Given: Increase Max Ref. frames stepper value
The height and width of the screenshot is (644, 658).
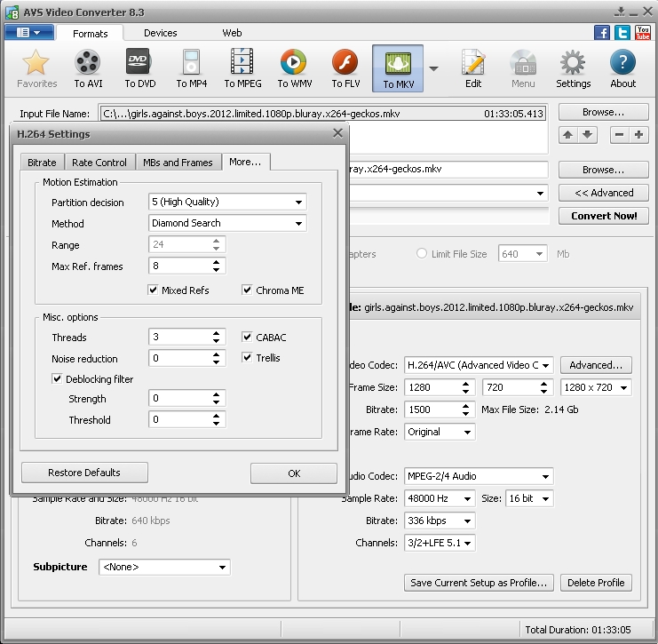Looking at the screenshot, I should click(216, 262).
